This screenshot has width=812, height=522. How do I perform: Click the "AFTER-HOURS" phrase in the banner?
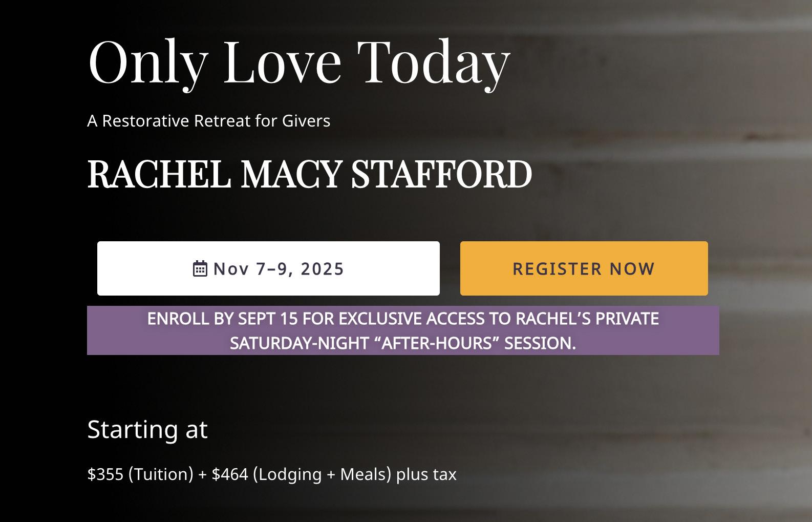point(437,343)
